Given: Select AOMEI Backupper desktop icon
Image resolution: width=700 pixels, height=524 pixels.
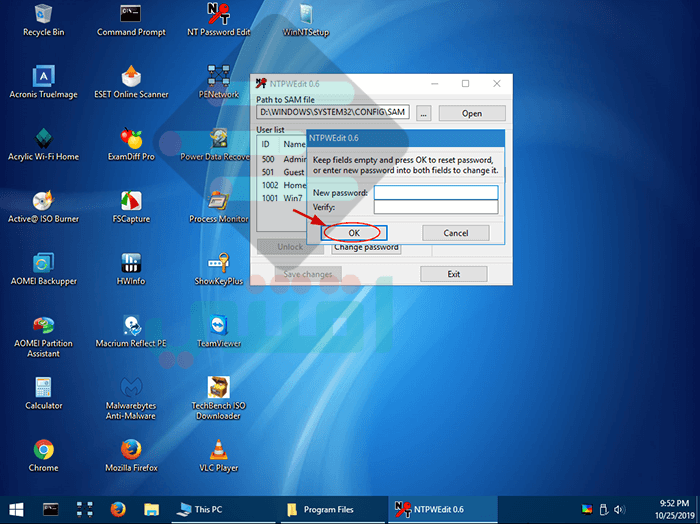Looking at the screenshot, I should 43,269.
